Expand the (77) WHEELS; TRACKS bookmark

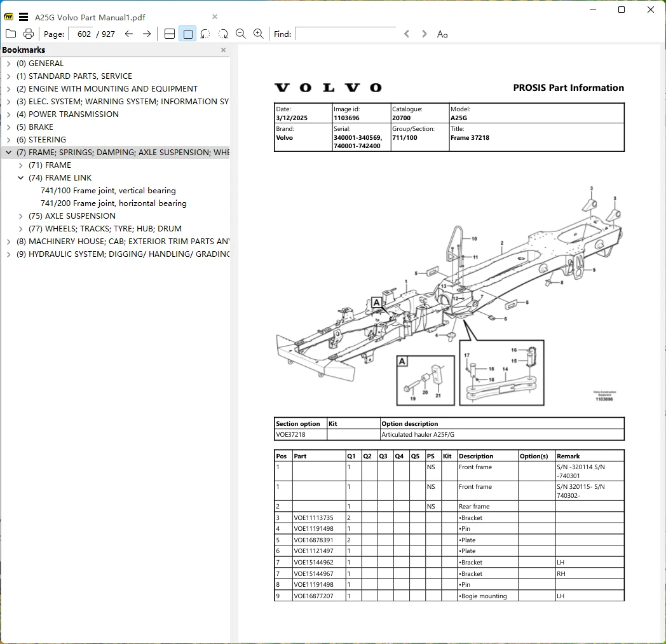[20, 229]
